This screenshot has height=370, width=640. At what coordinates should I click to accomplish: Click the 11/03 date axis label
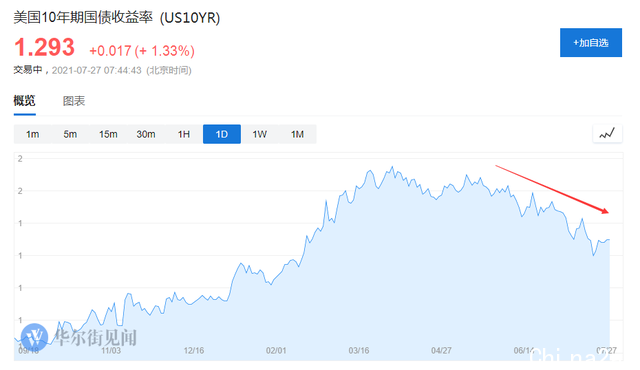click(111, 350)
